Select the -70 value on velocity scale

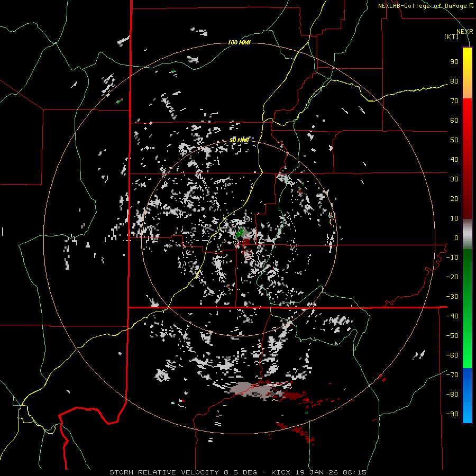[x=452, y=375]
